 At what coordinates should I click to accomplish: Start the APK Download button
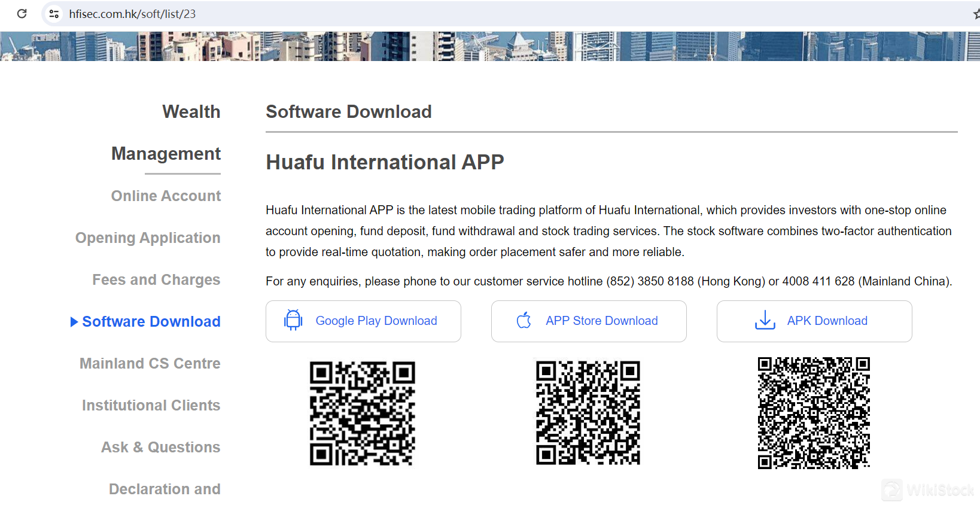pyautogui.click(x=814, y=321)
